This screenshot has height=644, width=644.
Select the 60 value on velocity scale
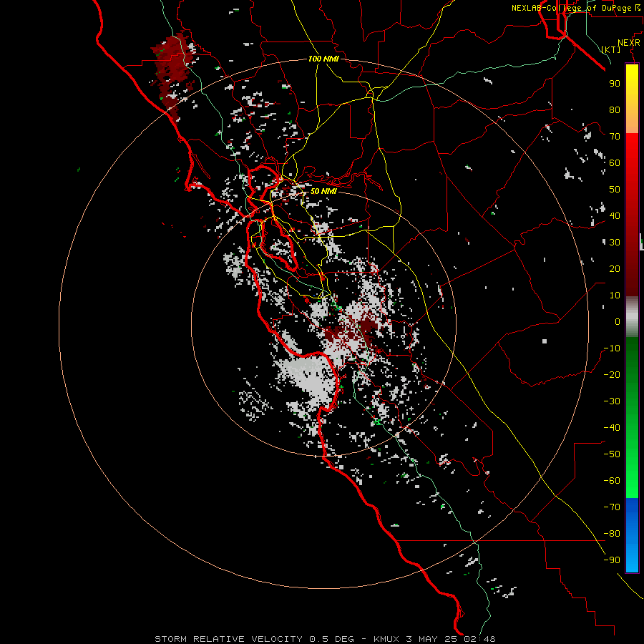click(615, 163)
